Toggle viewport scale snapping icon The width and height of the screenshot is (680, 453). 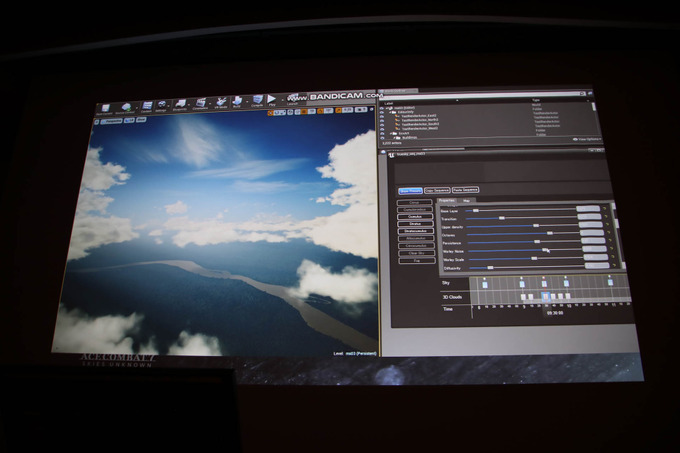pos(339,110)
